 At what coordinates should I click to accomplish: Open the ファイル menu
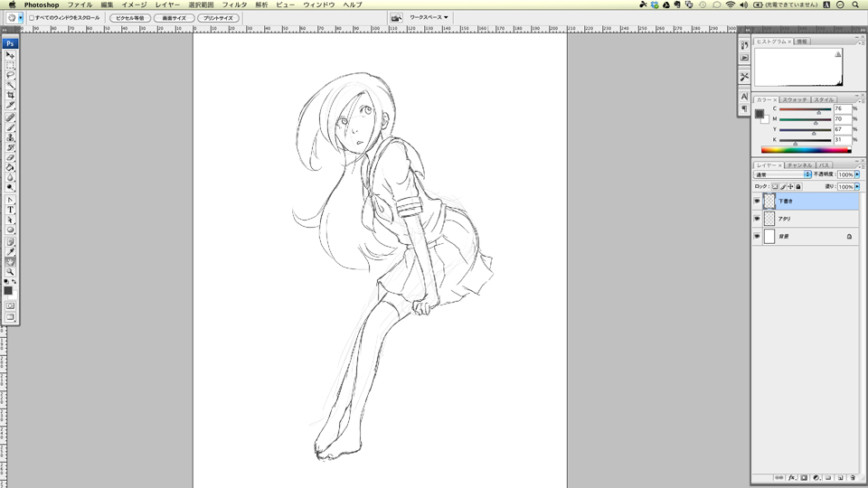coord(80,5)
